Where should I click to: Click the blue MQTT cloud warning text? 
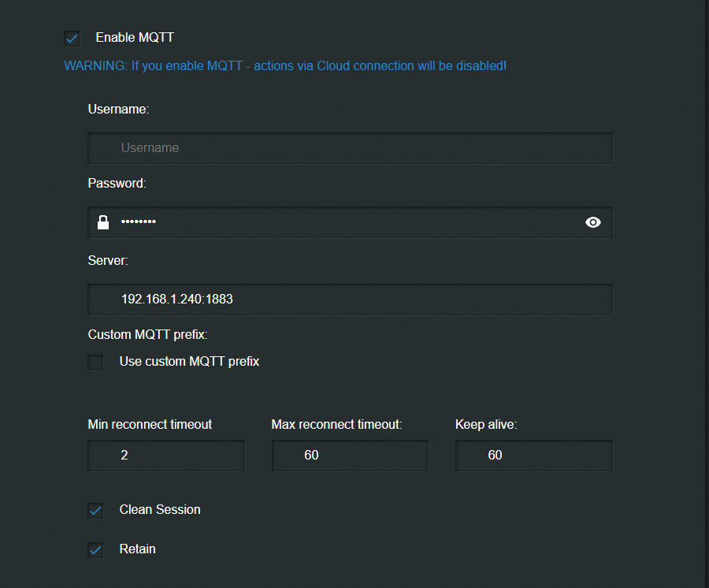pos(285,66)
